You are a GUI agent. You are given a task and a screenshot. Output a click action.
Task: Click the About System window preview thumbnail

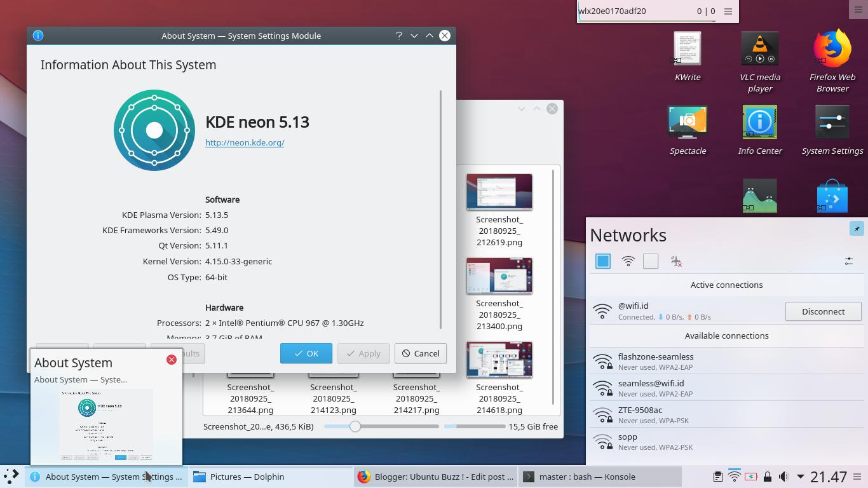[106, 425]
